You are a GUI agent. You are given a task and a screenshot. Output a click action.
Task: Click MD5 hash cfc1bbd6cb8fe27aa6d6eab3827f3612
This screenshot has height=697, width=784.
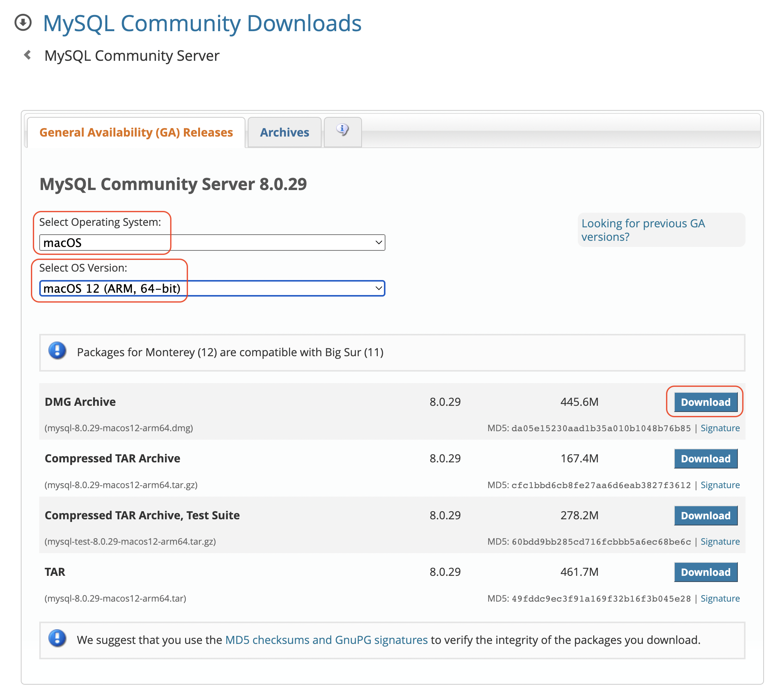point(601,485)
